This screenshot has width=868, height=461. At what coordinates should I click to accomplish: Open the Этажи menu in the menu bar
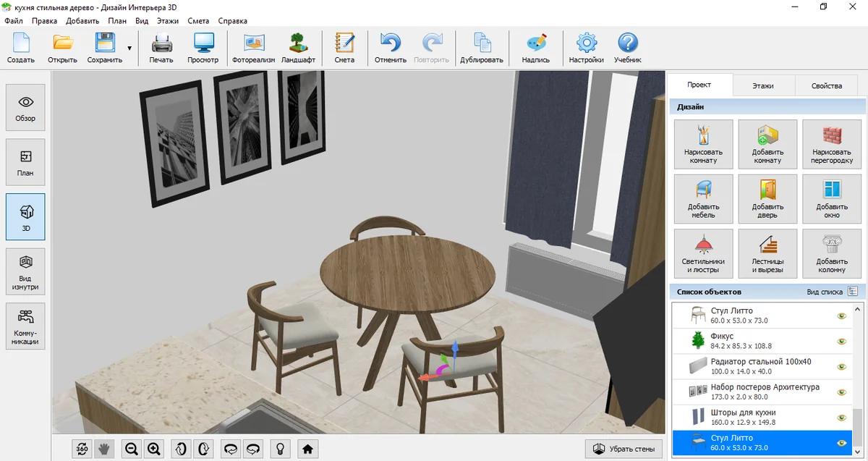(x=168, y=21)
